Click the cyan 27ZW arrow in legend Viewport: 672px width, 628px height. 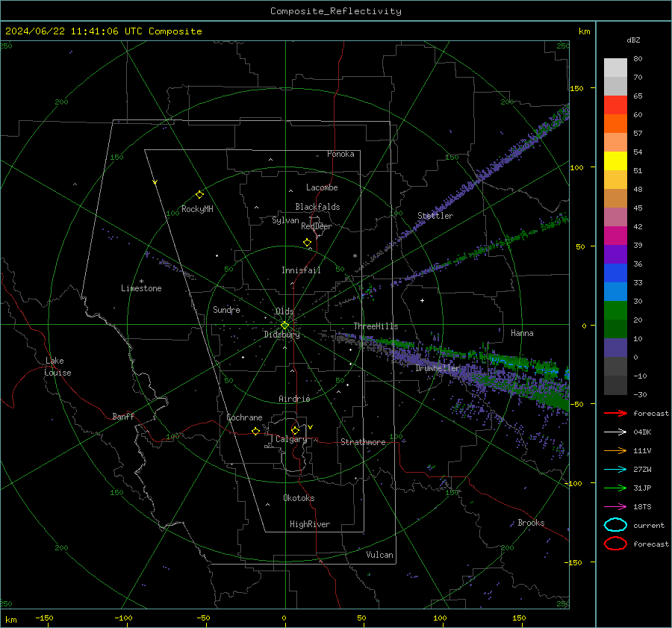click(x=615, y=470)
